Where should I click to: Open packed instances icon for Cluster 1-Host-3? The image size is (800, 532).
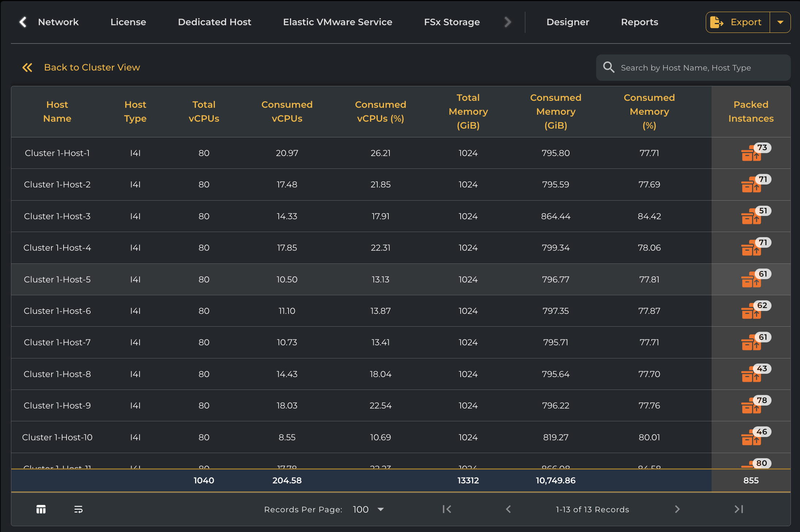pyautogui.click(x=751, y=217)
